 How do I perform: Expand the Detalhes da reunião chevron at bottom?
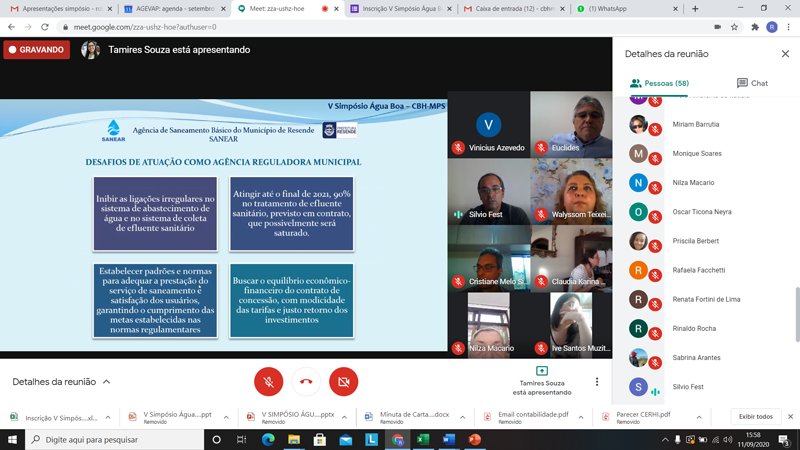pos(106,382)
